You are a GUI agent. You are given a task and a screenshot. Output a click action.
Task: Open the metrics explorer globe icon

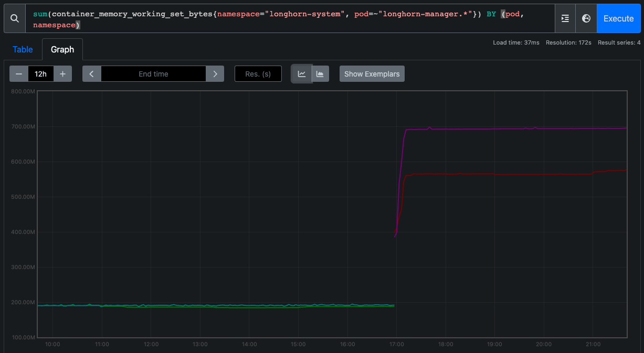(x=586, y=18)
